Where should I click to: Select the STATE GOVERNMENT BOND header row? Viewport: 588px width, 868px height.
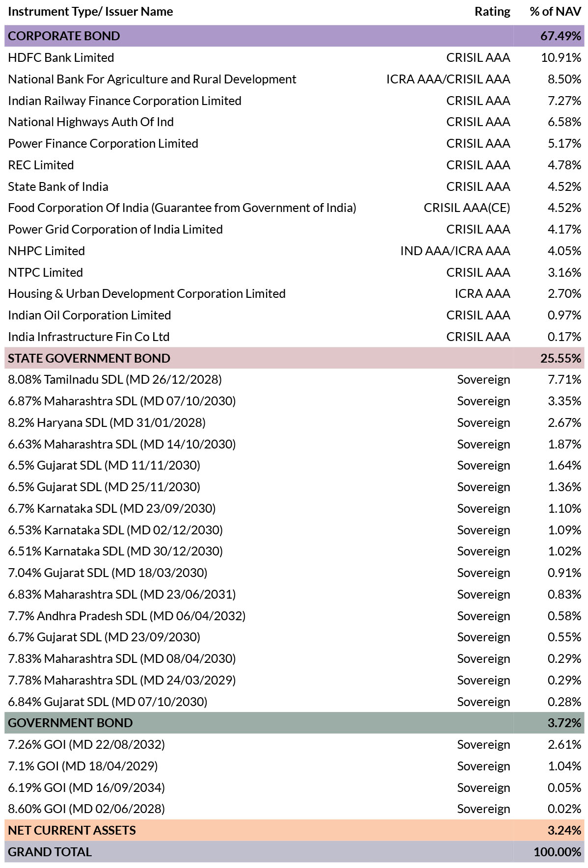click(x=294, y=358)
